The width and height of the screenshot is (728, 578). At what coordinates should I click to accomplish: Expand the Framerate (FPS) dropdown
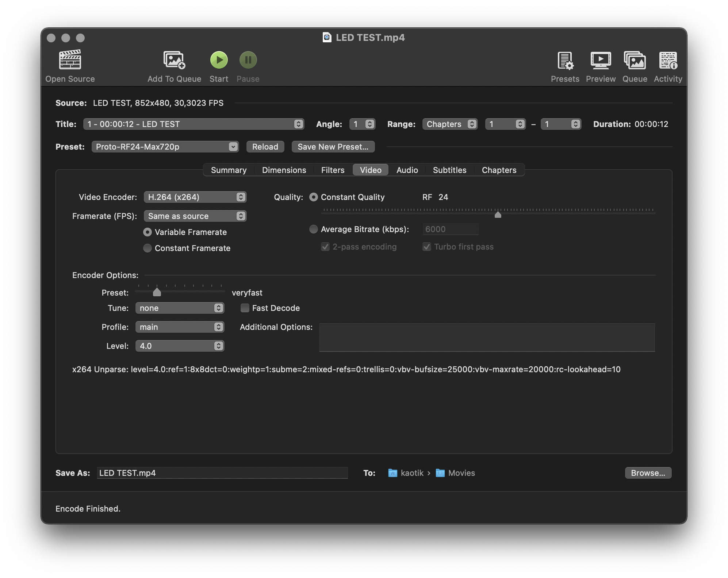[195, 216]
